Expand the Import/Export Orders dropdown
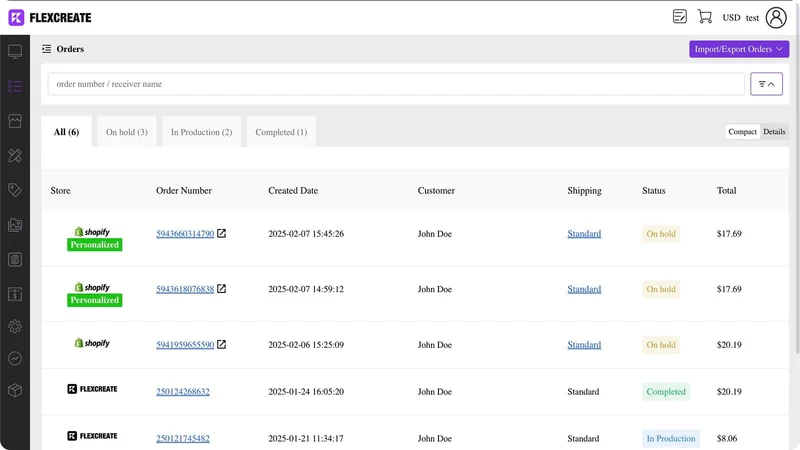800x450 pixels. tap(739, 49)
